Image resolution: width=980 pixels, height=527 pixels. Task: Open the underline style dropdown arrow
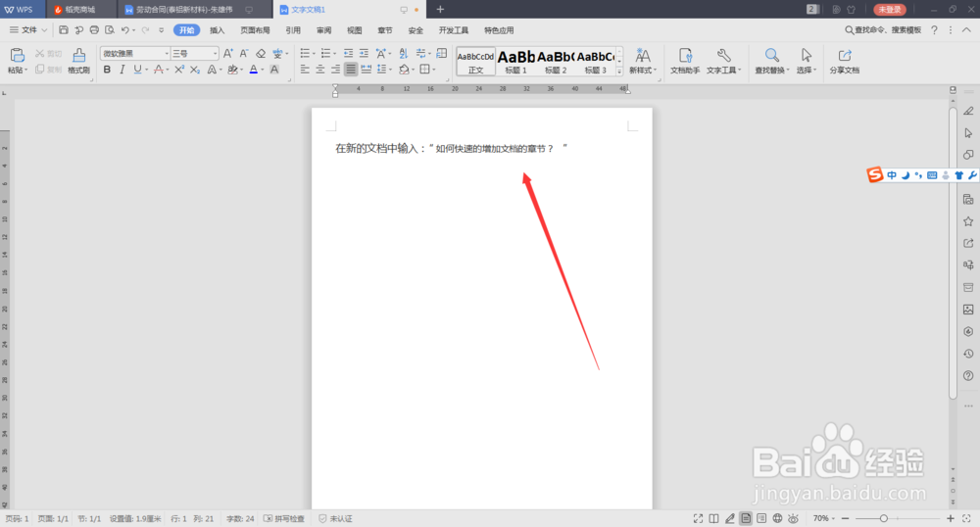click(x=146, y=70)
